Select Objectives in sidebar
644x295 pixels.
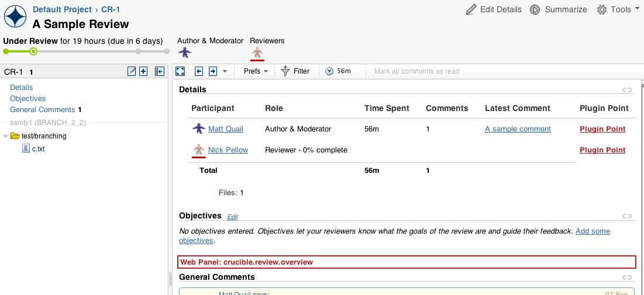(x=28, y=99)
